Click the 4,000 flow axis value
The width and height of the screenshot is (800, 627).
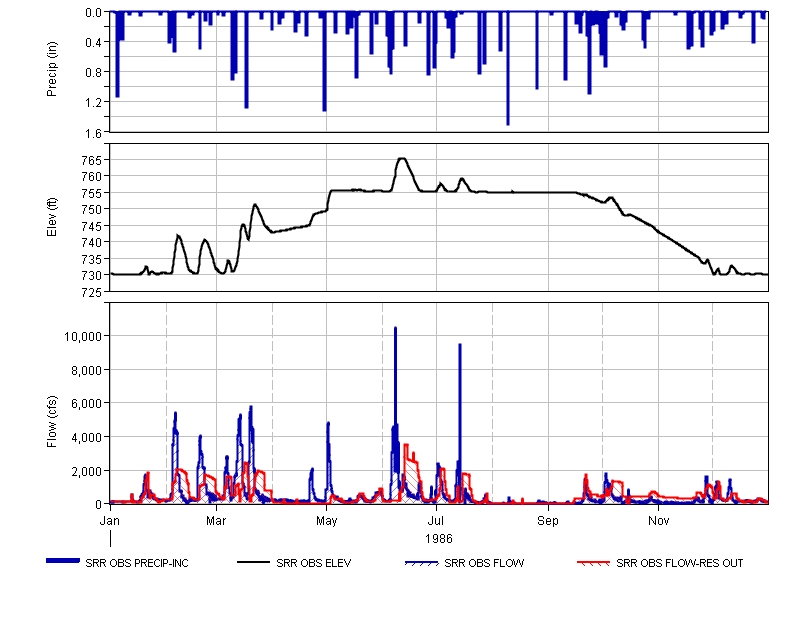[86, 437]
